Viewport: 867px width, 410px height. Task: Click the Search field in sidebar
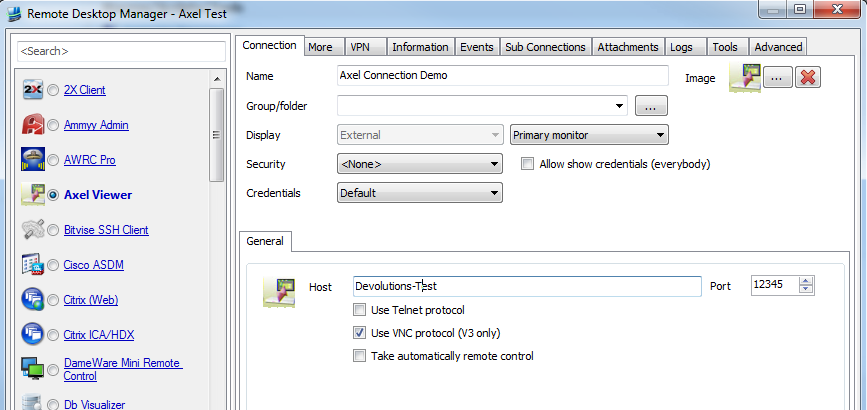121,51
